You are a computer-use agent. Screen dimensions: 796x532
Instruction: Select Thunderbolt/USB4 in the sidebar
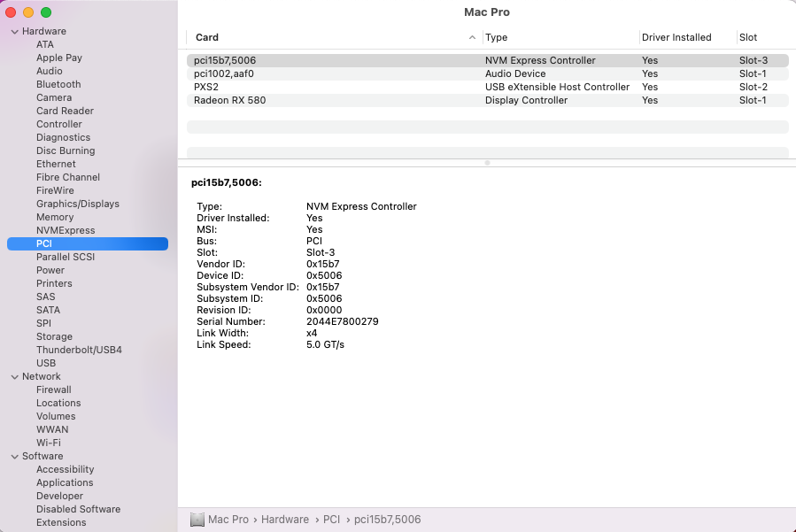pyautogui.click(x=79, y=350)
